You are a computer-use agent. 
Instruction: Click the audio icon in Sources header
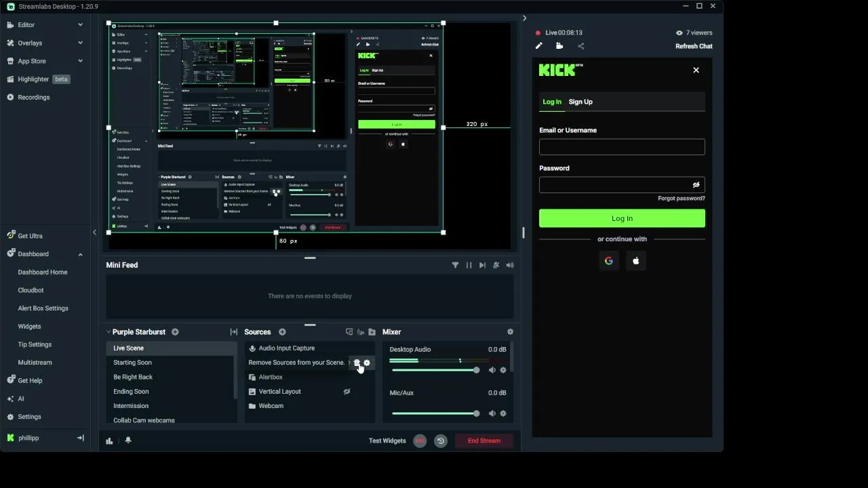click(361, 332)
